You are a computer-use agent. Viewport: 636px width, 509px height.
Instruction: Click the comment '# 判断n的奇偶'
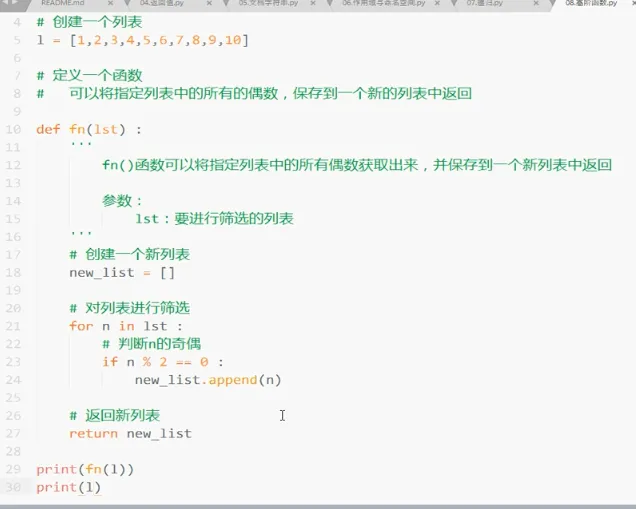[152, 344]
